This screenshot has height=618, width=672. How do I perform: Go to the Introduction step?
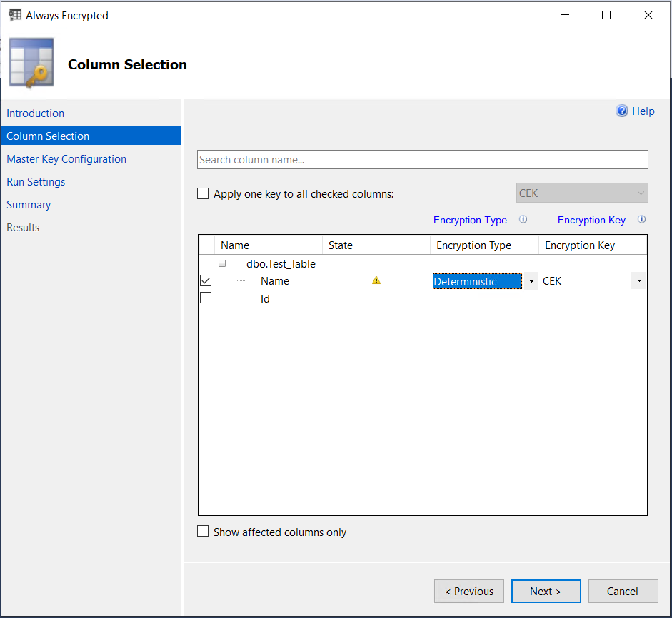[x=35, y=113]
